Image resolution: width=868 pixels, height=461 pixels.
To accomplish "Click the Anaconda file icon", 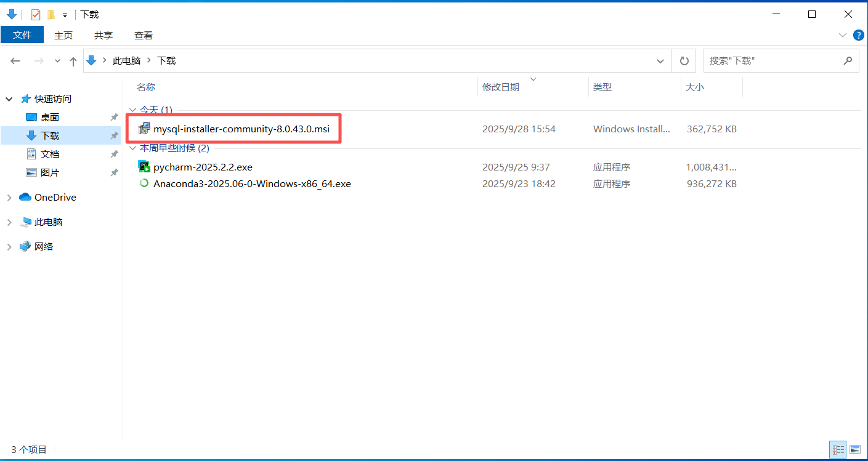I will pyautogui.click(x=144, y=183).
